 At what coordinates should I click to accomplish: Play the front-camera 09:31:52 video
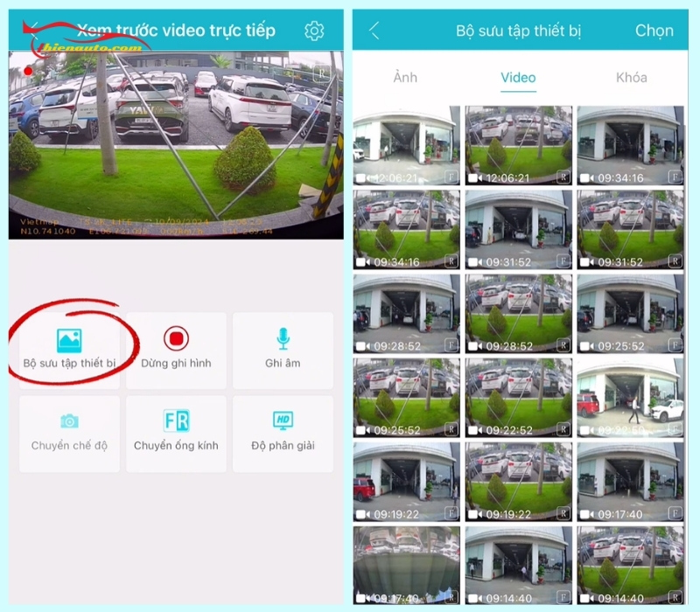point(518,229)
